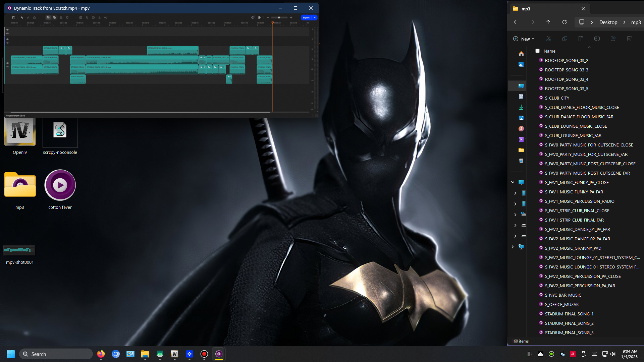This screenshot has width=644, height=362.
Task: Open Documents in Explorer sidebar
Action: [x=521, y=97]
